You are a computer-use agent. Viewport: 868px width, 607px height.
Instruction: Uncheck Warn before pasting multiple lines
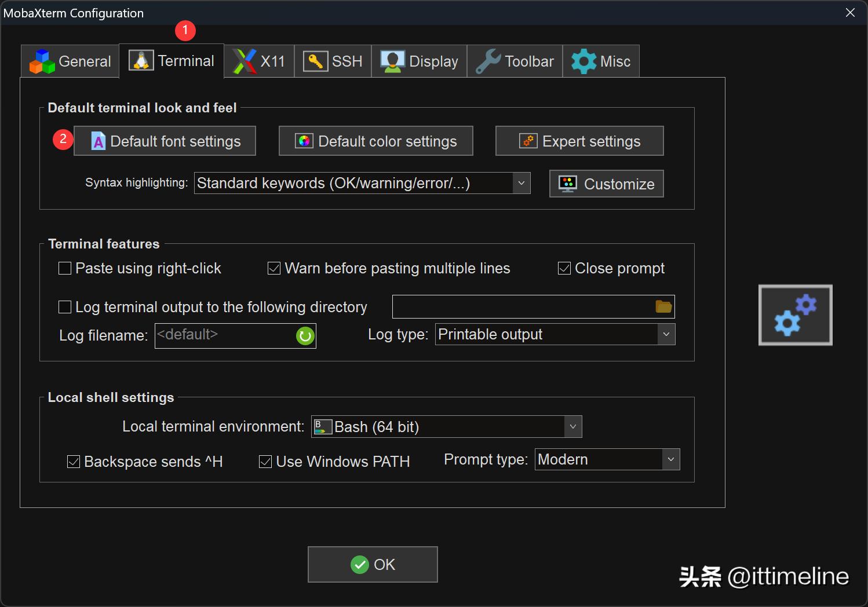[x=274, y=268]
